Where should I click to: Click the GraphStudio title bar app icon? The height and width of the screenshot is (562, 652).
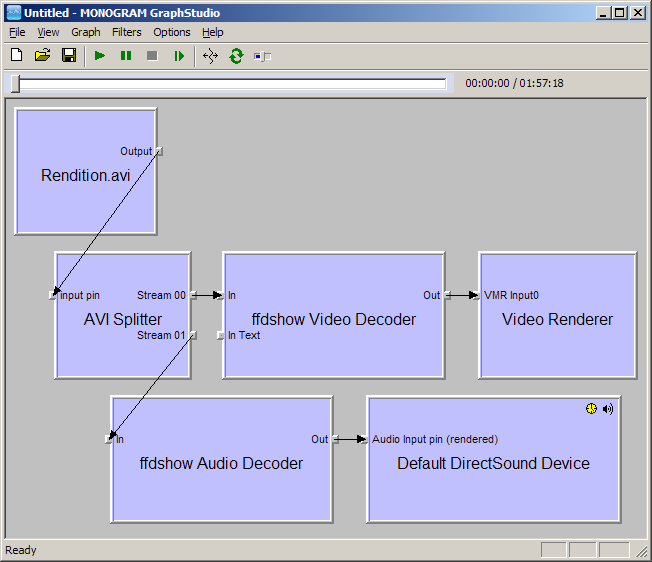[x=14, y=13]
